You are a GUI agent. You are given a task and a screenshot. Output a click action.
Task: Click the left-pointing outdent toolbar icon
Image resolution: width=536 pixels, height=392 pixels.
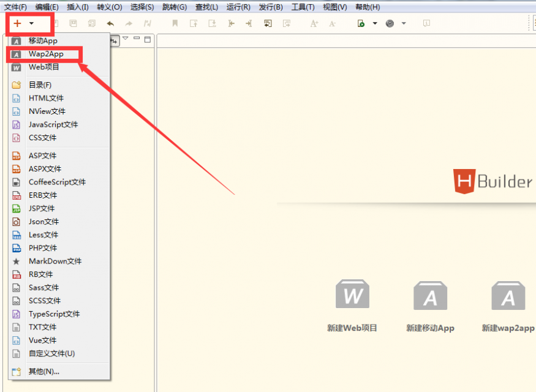pyautogui.click(x=231, y=23)
